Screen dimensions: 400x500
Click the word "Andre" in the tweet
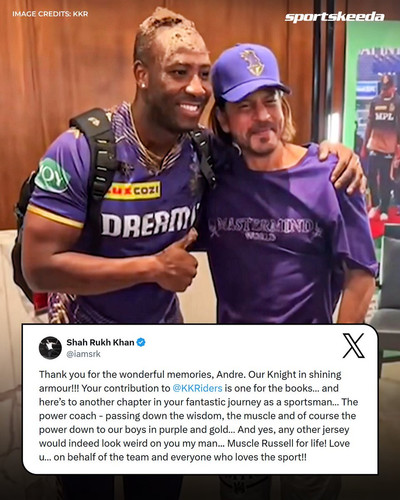[231, 374]
